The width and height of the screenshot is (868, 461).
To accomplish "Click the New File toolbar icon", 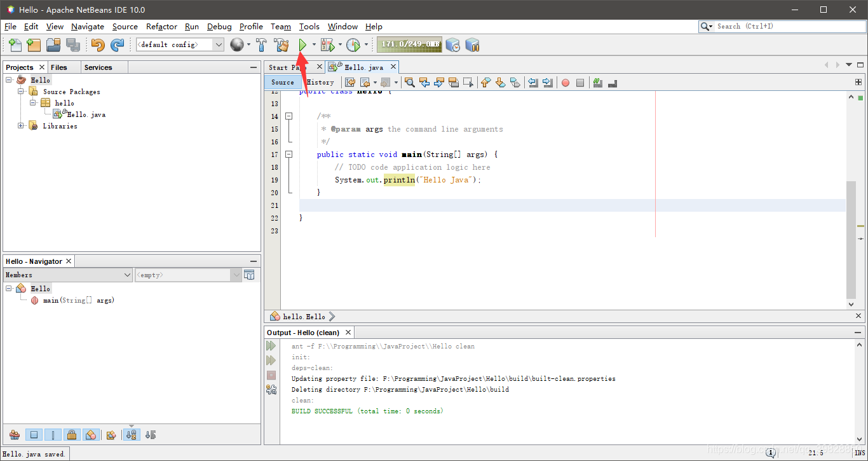I will point(15,45).
